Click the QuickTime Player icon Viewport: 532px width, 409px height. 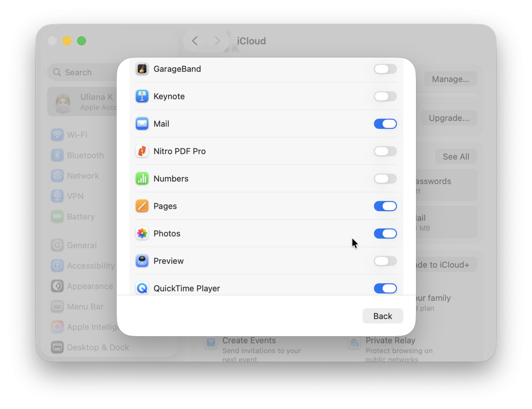(142, 288)
